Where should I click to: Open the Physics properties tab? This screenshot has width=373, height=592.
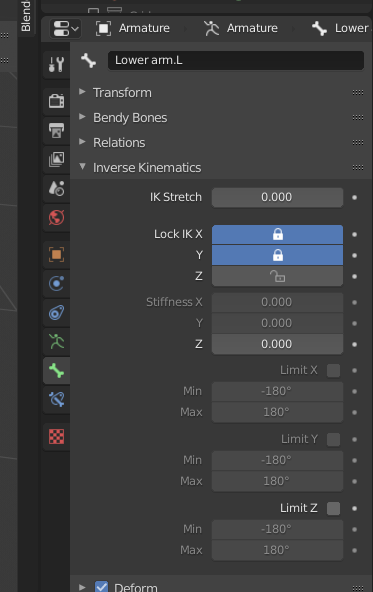coord(56,283)
